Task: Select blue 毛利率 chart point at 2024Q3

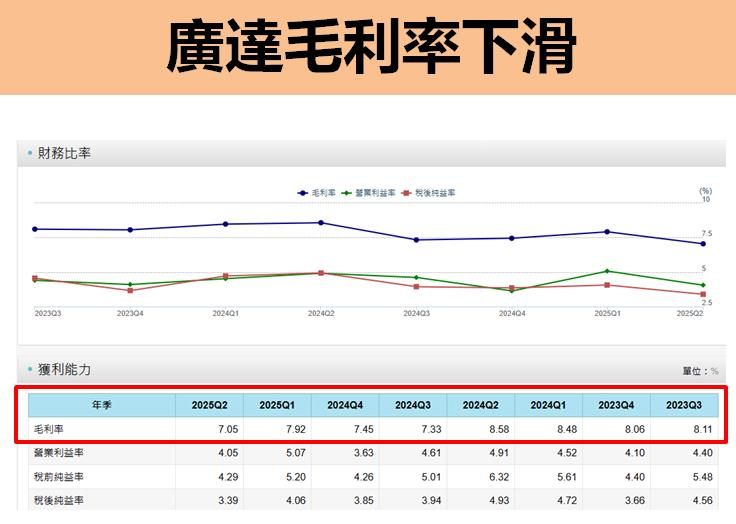Action: pyautogui.click(x=416, y=240)
